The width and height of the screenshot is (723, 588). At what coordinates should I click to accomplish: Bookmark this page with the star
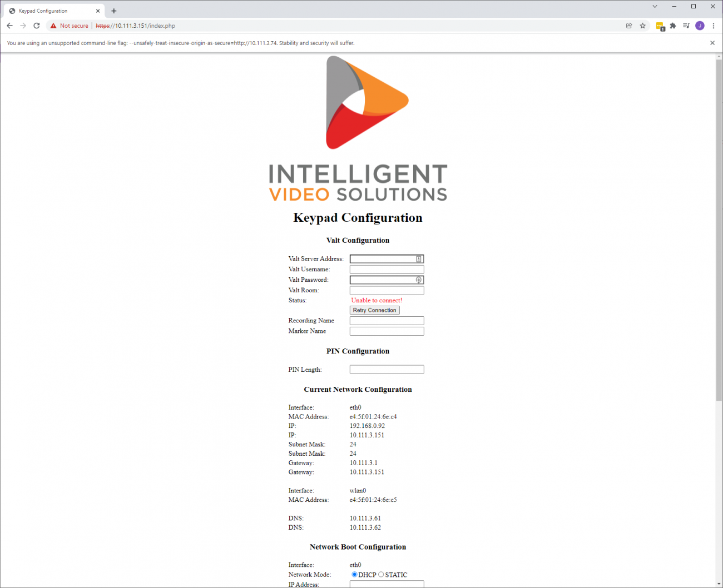pos(643,26)
